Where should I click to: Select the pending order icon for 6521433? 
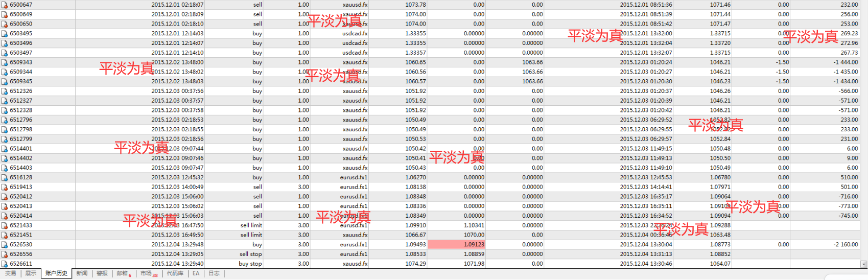click(x=5, y=225)
